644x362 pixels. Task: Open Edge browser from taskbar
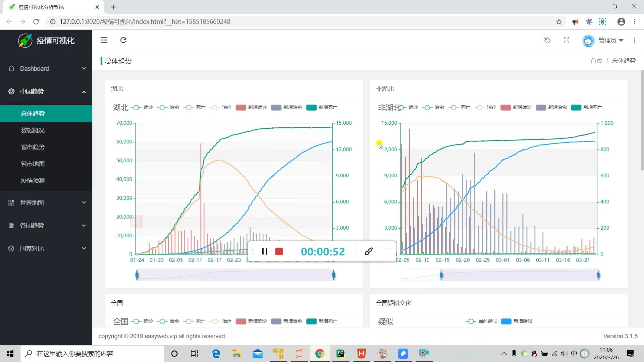[x=216, y=354]
